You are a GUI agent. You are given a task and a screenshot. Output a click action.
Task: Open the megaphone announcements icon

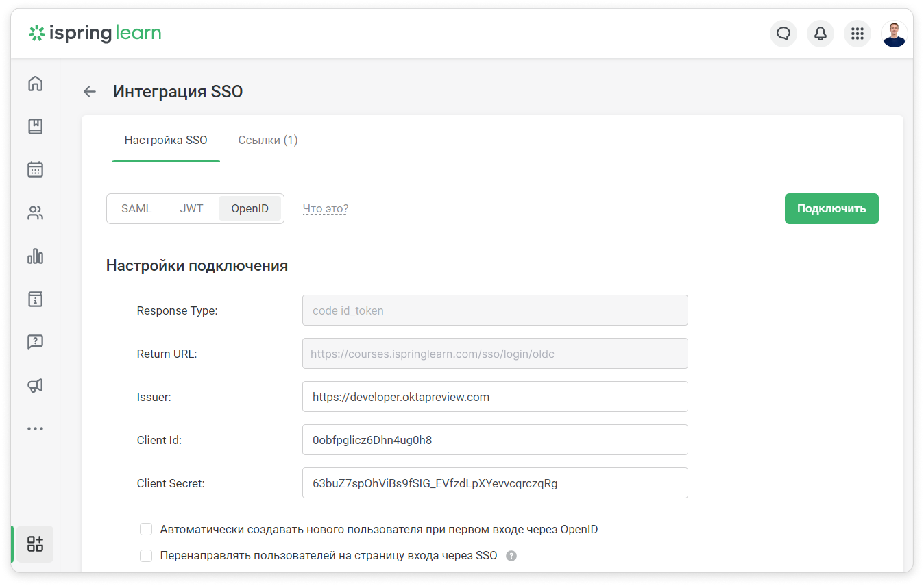35,385
